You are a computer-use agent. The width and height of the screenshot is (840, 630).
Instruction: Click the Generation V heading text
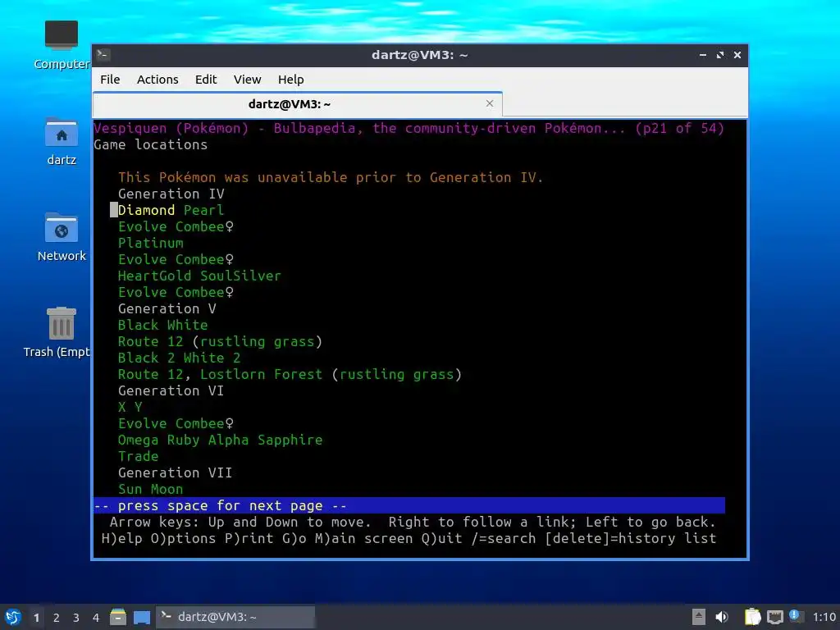pyautogui.click(x=167, y=308)
